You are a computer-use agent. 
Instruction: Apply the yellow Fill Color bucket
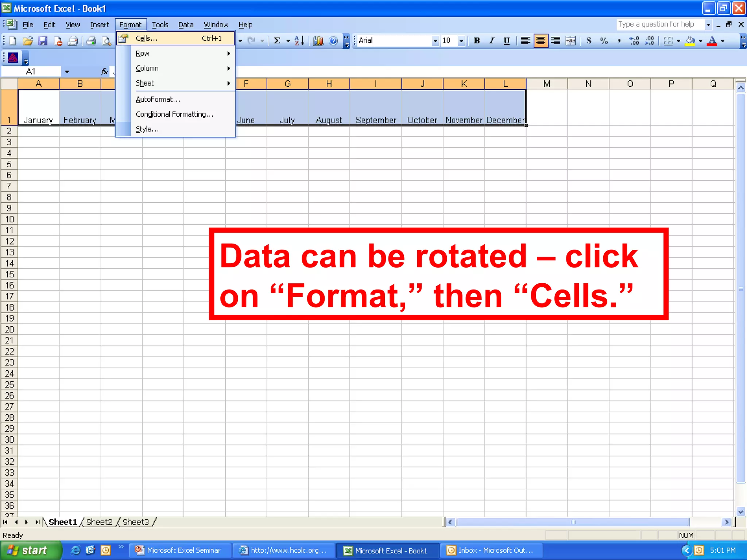[x=690, y=41]
